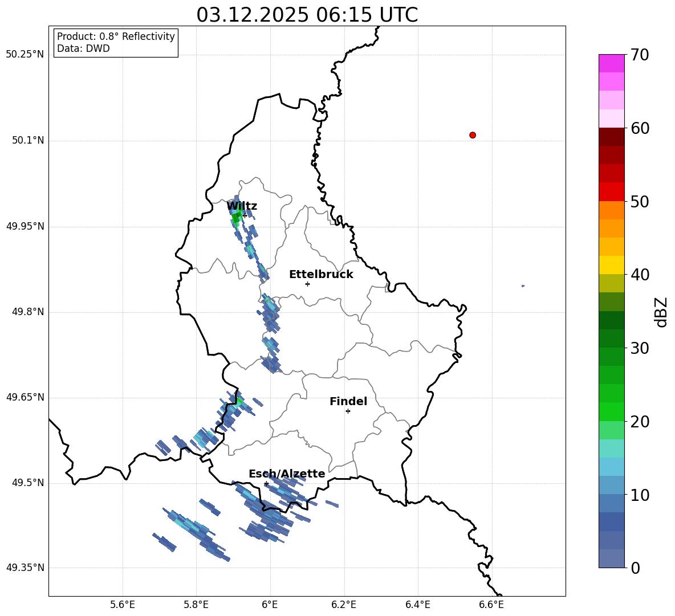The height and width of the screenshot is (616, 675).
Task: Click the green radar echo near Wiltz
Action: (x=236, y=218)
